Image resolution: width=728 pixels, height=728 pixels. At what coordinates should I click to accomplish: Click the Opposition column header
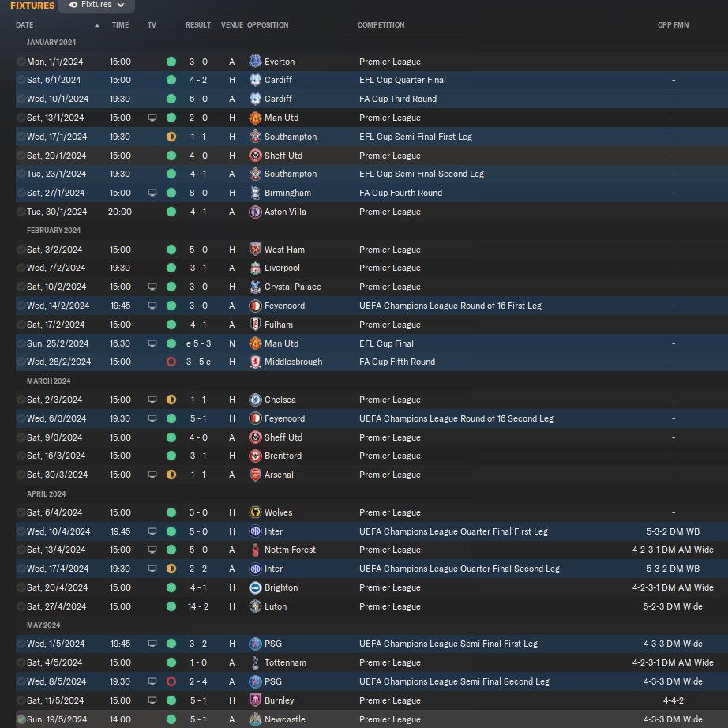[268, 25]
